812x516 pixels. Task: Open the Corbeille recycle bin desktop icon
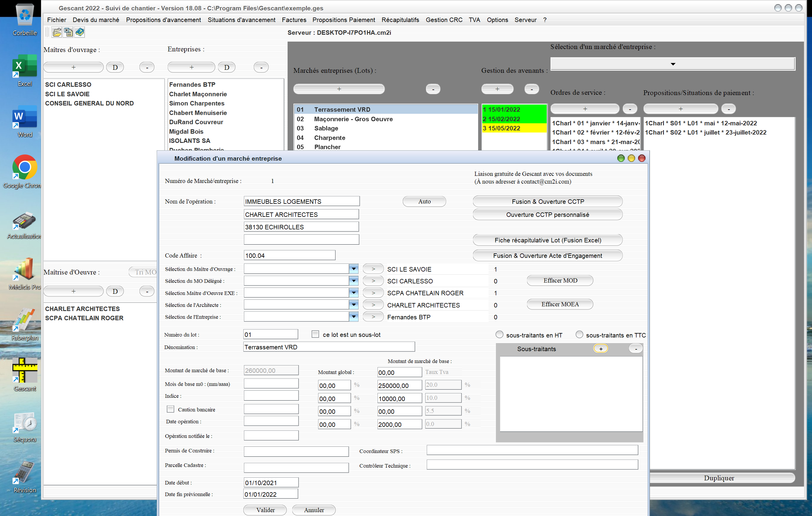coord(25,20)
